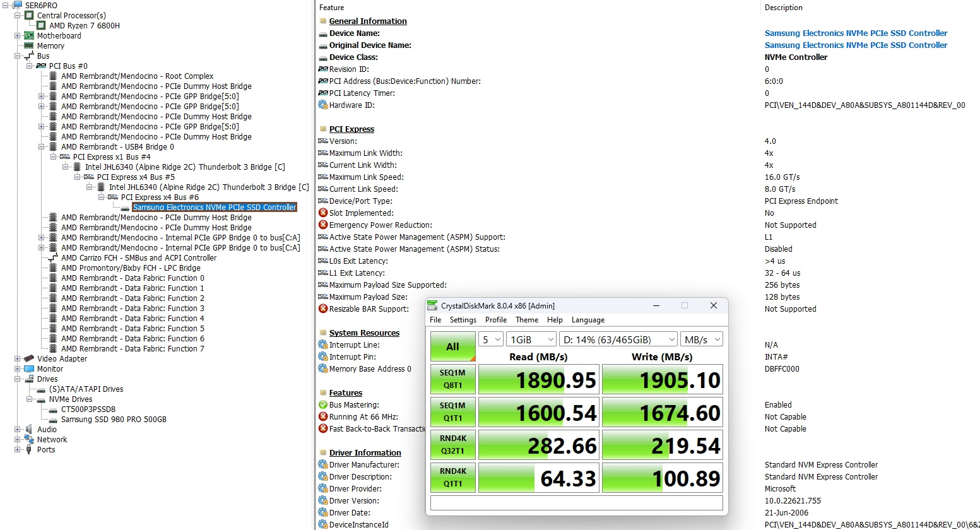Expand the Motherboard node
Screen dimensions: 980x530
click(x=18, y=35)
